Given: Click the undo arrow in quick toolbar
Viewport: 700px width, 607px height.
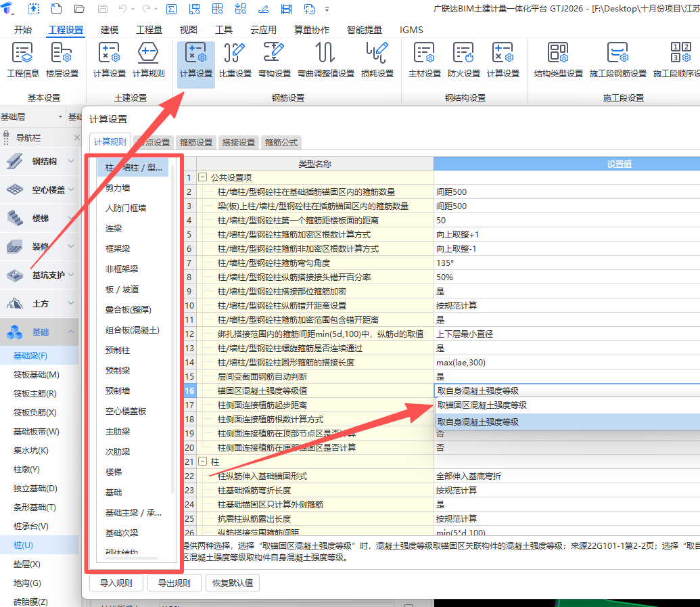Looking at the screenshot, I should pos(123,9).
